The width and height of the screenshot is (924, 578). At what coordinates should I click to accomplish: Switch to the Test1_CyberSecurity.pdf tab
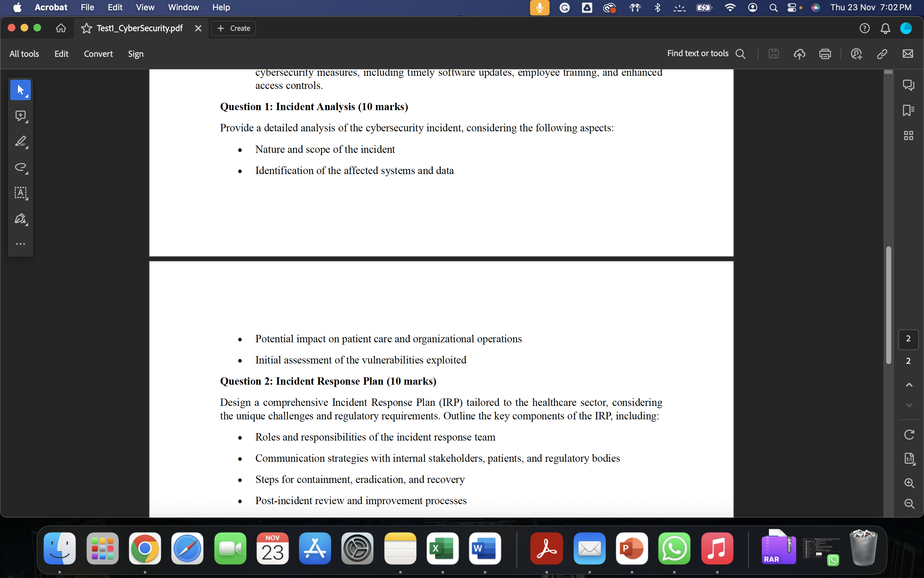click(139, 28)
